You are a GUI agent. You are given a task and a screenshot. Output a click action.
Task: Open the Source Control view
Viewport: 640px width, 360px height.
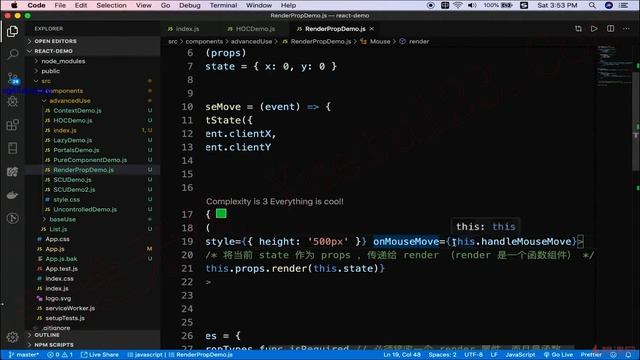pyautogui.click(x=12, y=78)
